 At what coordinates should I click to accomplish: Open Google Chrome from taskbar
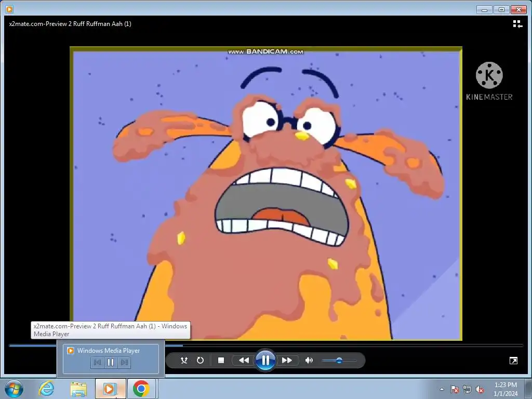point(141,389)
